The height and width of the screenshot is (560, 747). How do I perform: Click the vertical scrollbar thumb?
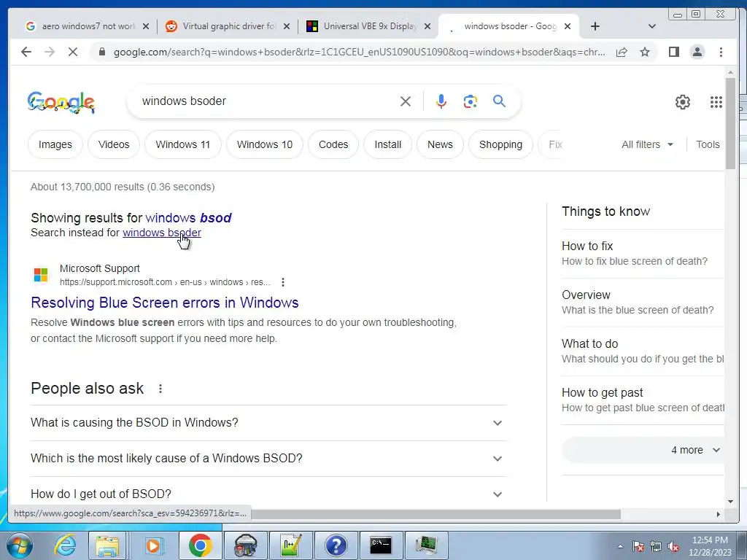pyautogui.click(x=730, y=122)
